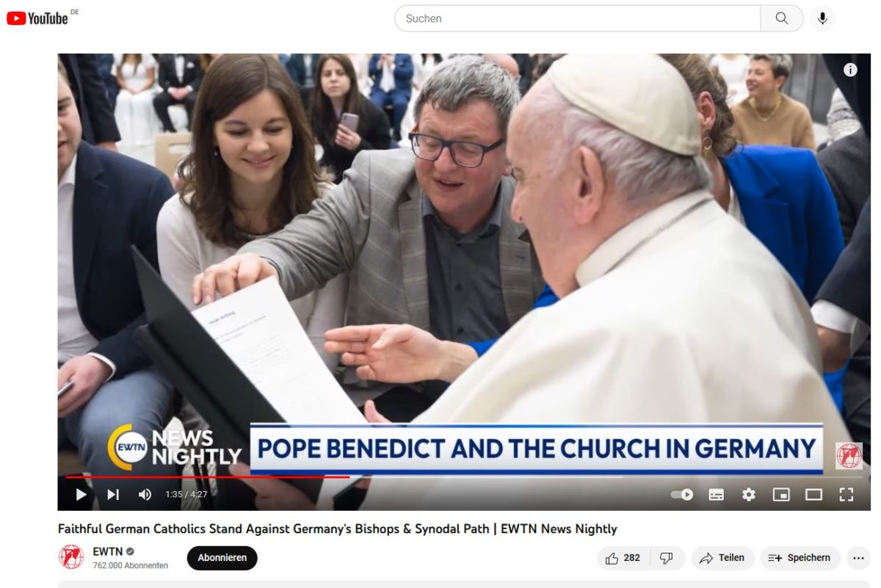This screenshot has width=881, height=588.
Task: Open the Teilen share dialog
Action: point(722,558)
